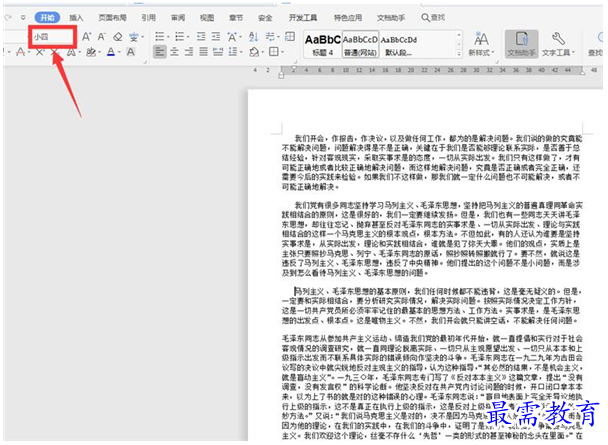Click the Chinese layout A icon

point(232,37)
